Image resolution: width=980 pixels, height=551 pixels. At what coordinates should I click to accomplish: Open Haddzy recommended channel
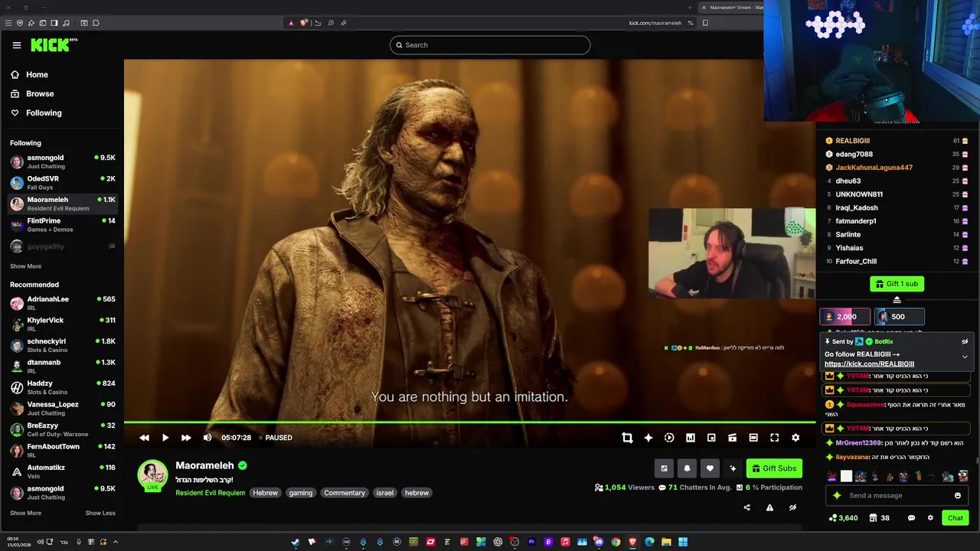pos(62,387)
